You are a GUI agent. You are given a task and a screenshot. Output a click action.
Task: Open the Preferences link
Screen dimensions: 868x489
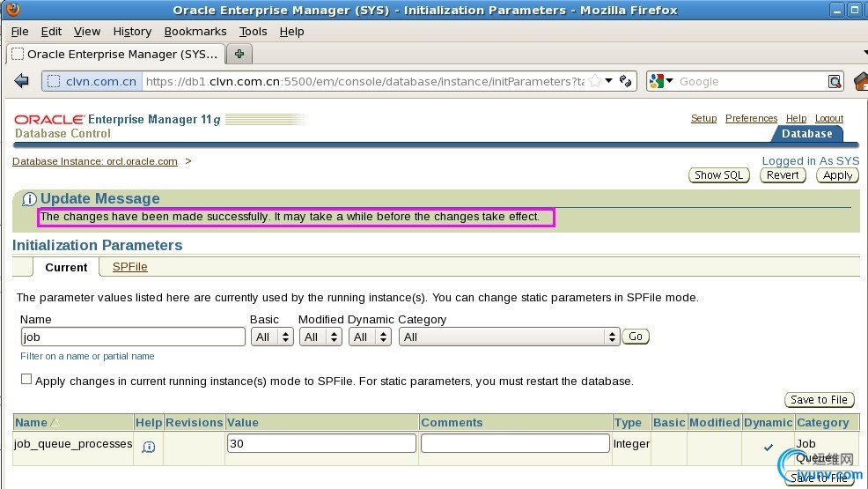click(x=751, y=119)
